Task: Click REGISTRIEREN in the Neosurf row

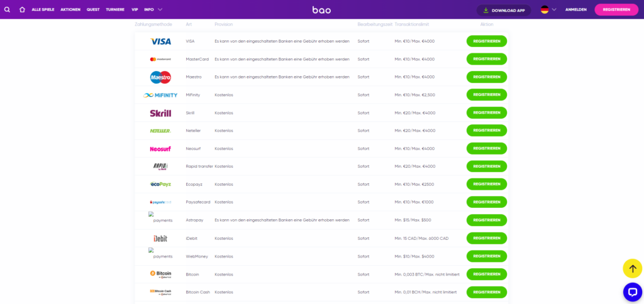Action: (x=487, y=148)
